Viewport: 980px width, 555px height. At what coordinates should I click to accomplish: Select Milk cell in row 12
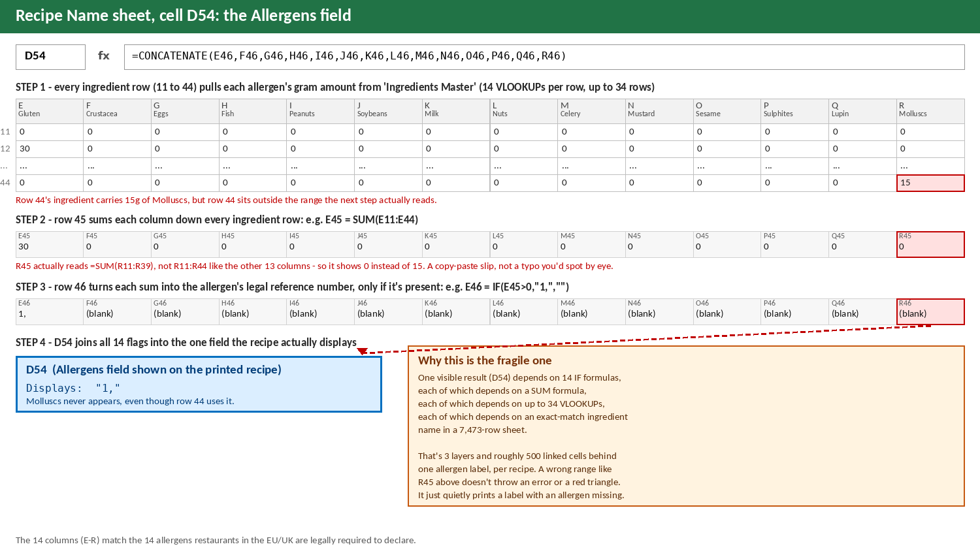pos(456,149)
